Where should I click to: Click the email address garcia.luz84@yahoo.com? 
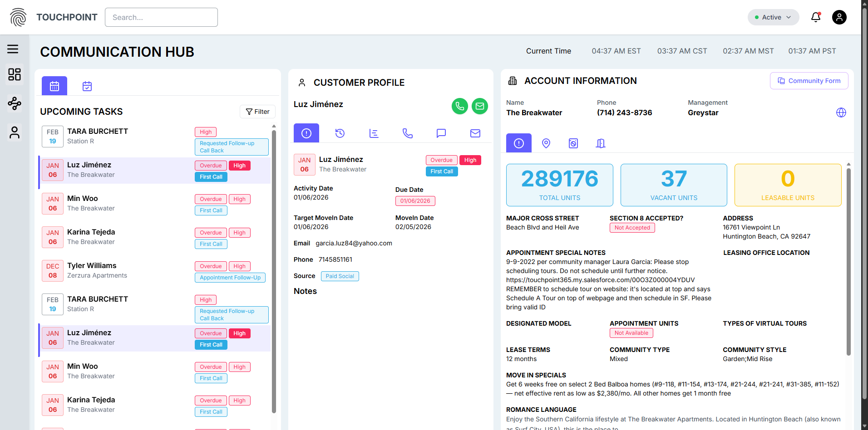[x=354, y=243]
